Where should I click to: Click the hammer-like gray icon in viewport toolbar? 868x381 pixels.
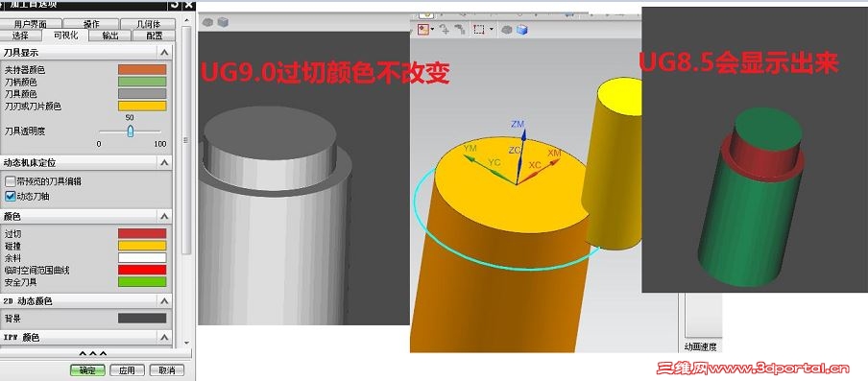459,30
